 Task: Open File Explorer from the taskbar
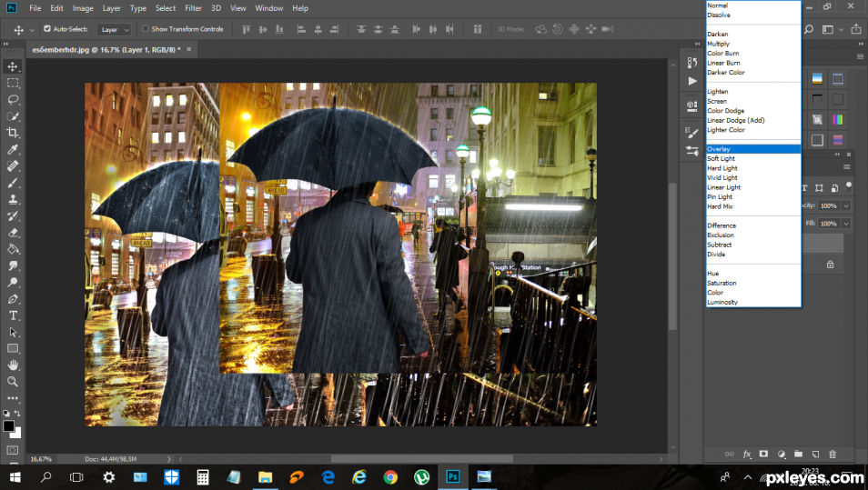coord(265,476)
